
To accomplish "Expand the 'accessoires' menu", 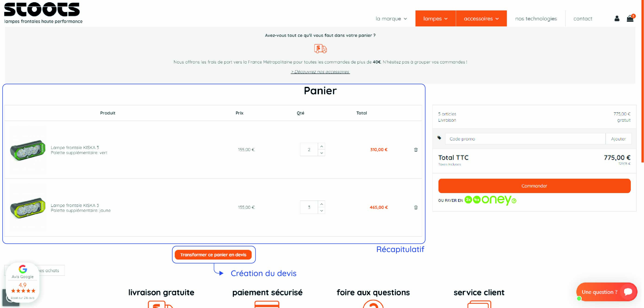I will point(481,19).
